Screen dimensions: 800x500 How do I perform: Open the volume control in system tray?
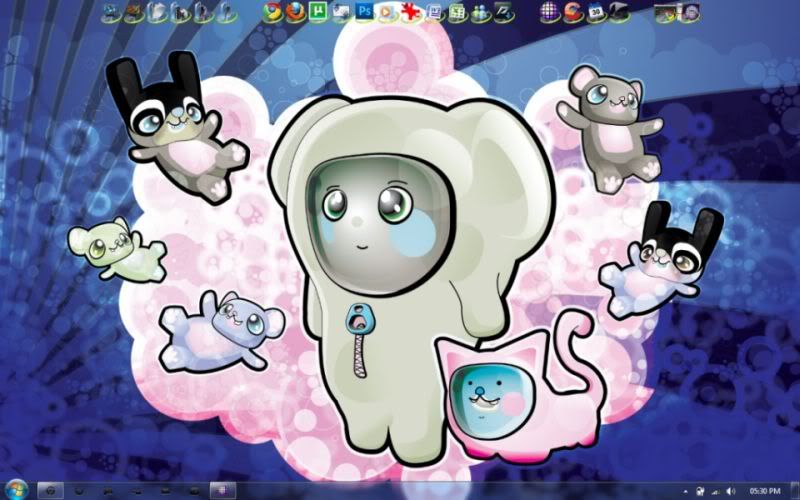[731, 491]
